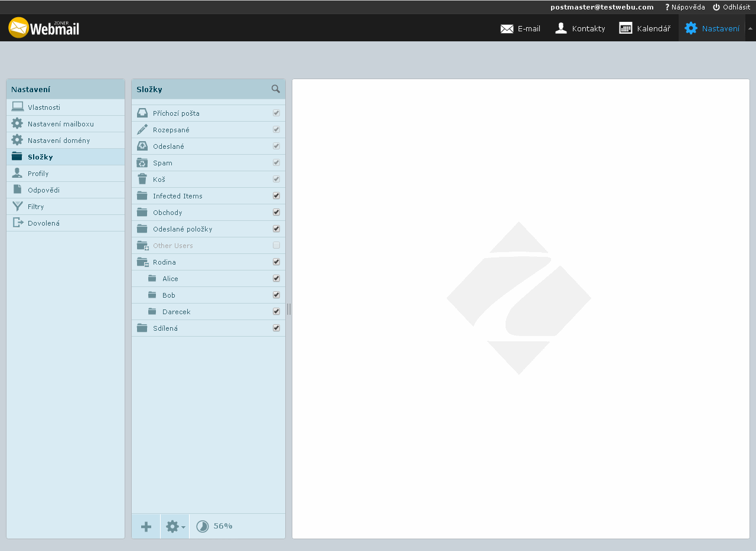Open Nastavení mailboxu in settings menu

[x=60, y=124]
